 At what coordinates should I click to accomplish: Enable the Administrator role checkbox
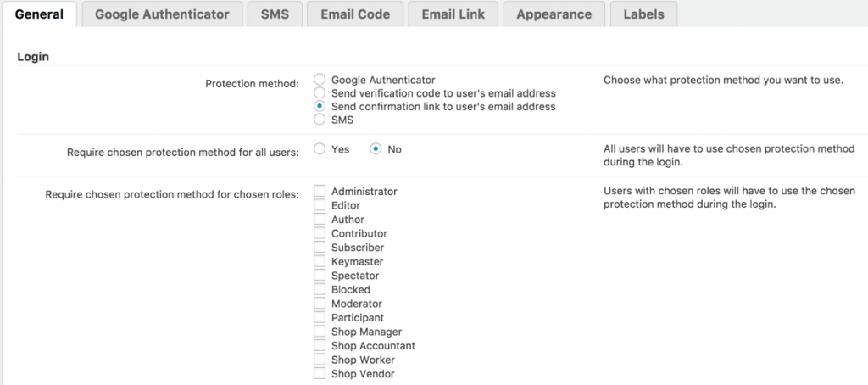[320, 192]
